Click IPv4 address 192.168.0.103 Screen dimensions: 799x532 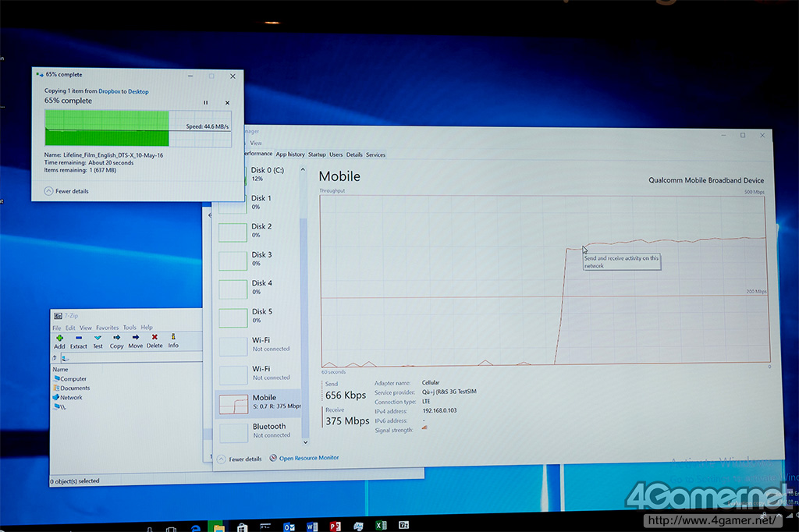[439, 411]
